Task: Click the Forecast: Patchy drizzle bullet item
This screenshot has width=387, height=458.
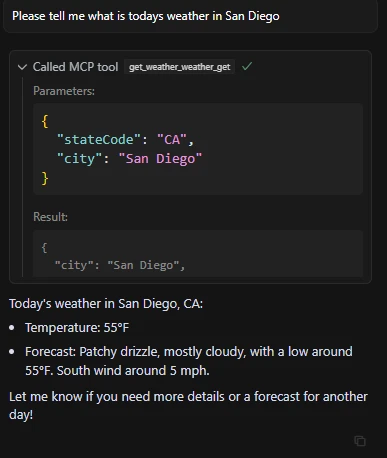Action: click(x=189, y=361)
